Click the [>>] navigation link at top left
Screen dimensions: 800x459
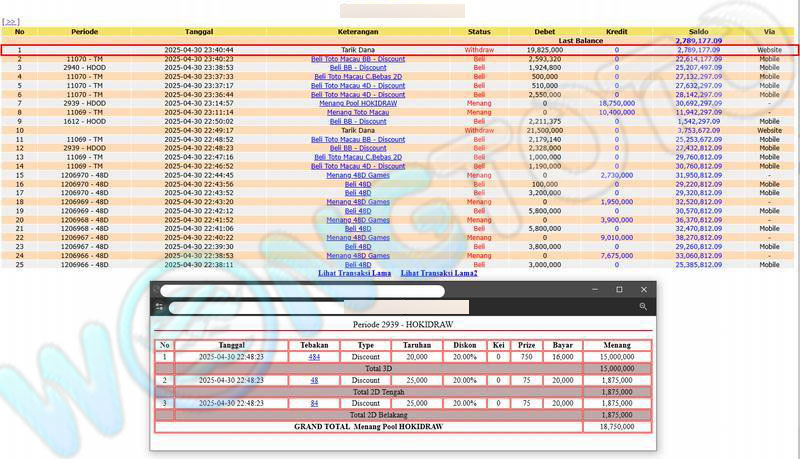[12, 21]
